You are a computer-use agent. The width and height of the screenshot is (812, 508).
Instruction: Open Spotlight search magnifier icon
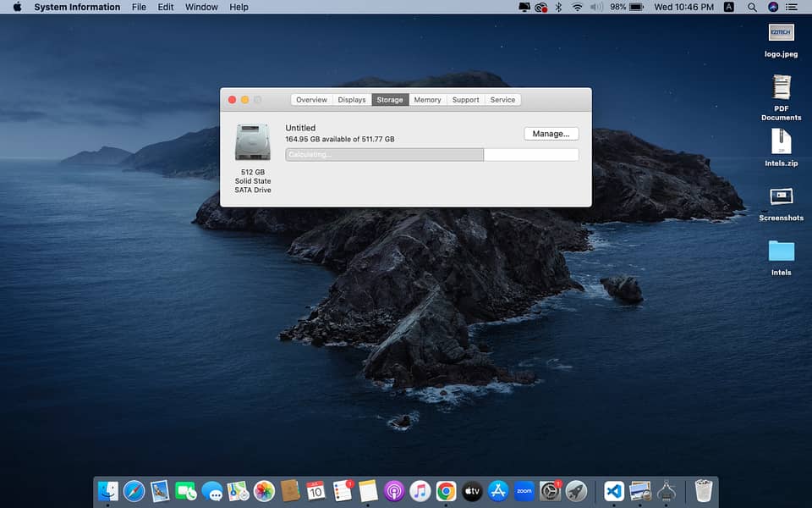(x=752, y=7)
